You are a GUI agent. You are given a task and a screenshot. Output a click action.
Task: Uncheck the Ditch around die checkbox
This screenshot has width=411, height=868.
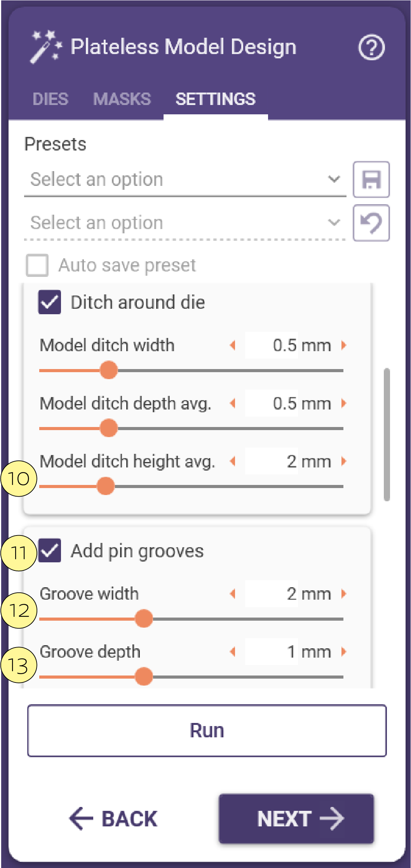[x=50, y=302]
